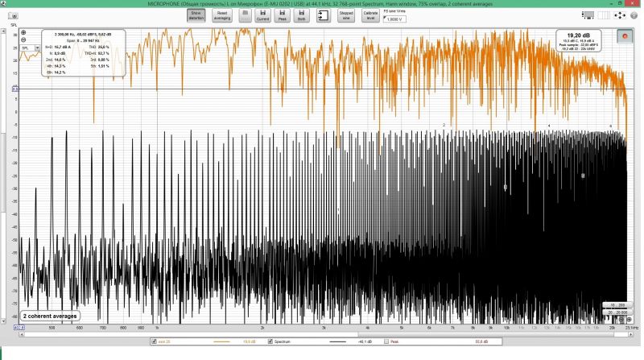Viewport: 644px width, 360px height.
Task: Click the Stepped sine button
Action: [x=346, y=14]
